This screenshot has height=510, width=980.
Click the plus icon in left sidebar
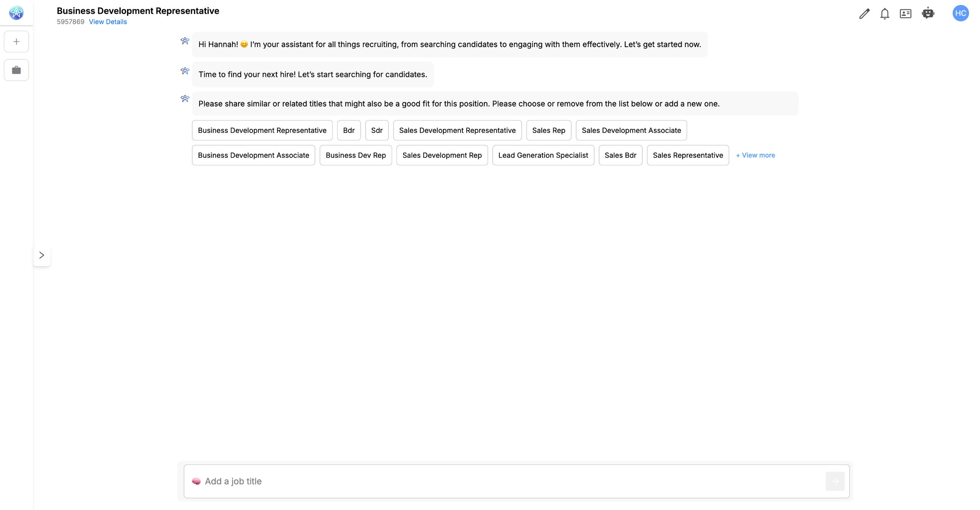[x=16, y=41]
